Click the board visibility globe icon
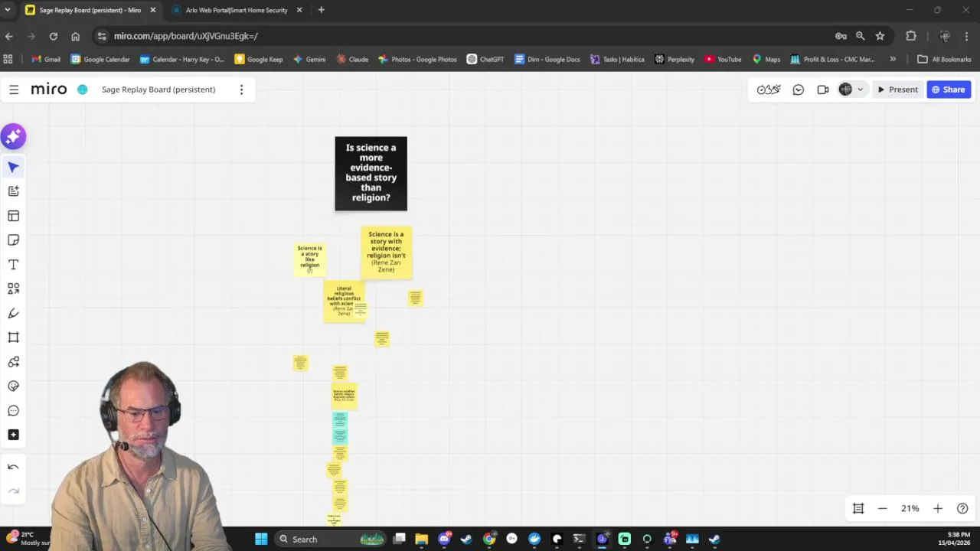The height and width of the screenshot is (551, 980). [x=83, y=90]
